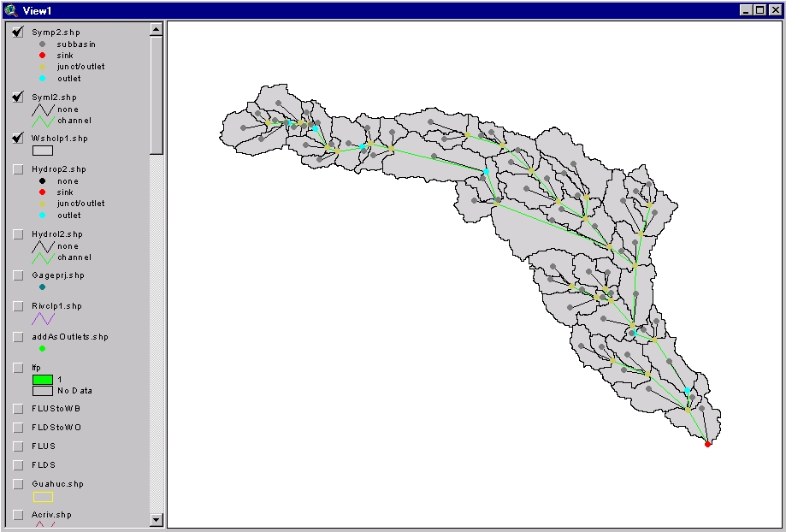
Task: Select the Rivclp1.shp theme name
Action: (x=56, y=306)
